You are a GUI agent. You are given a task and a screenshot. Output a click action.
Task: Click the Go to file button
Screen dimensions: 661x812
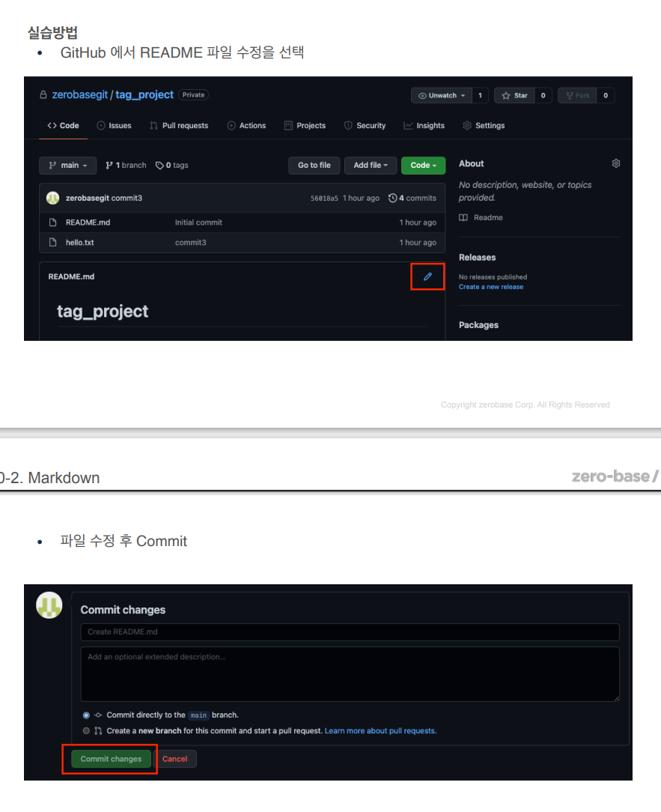[314, 166]
